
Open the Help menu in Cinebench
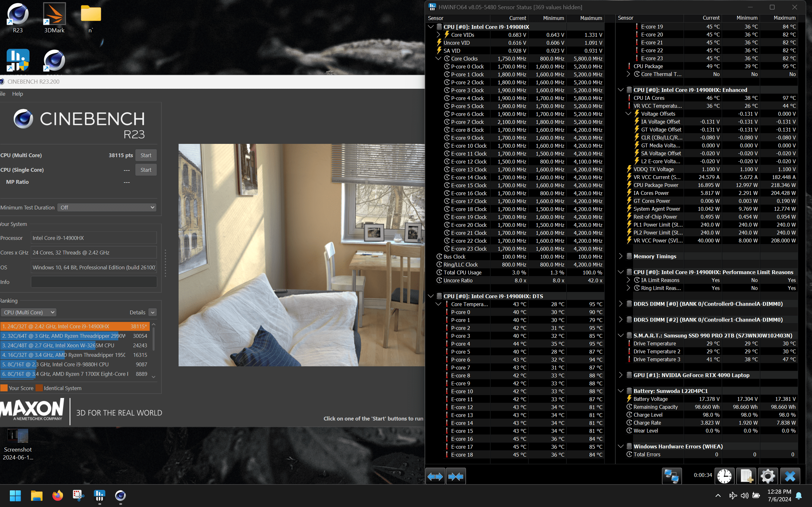pyautogui.click(x=17, y=94)
